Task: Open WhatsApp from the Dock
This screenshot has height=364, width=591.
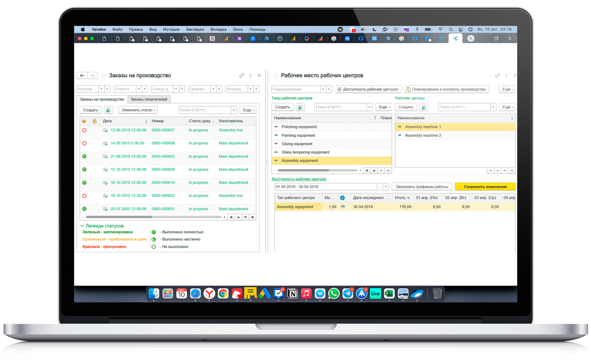Action: coord(334,293)
